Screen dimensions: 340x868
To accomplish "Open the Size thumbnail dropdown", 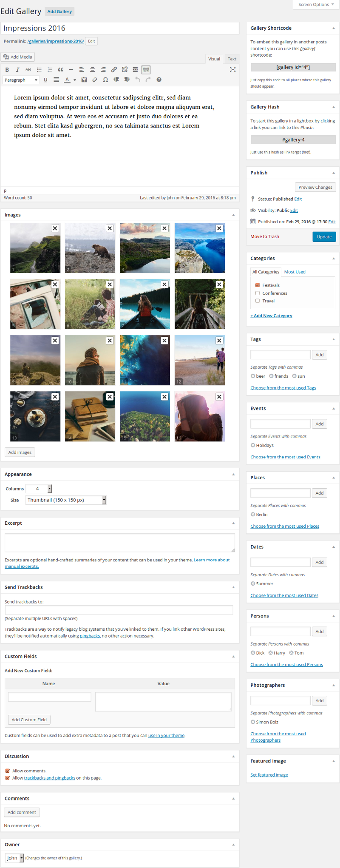I will pyautogui.click(x=66, y=500).
